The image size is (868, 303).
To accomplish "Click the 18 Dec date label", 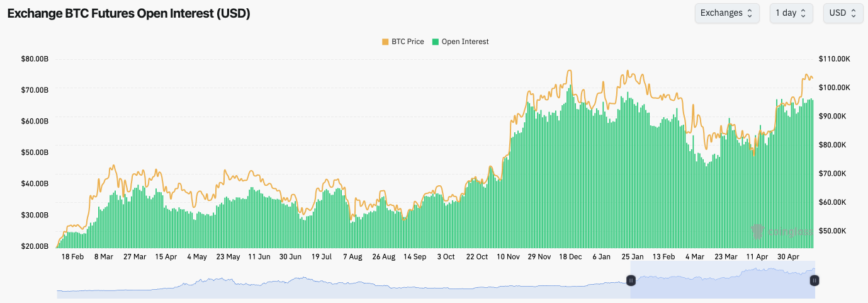I will [570, 257].
